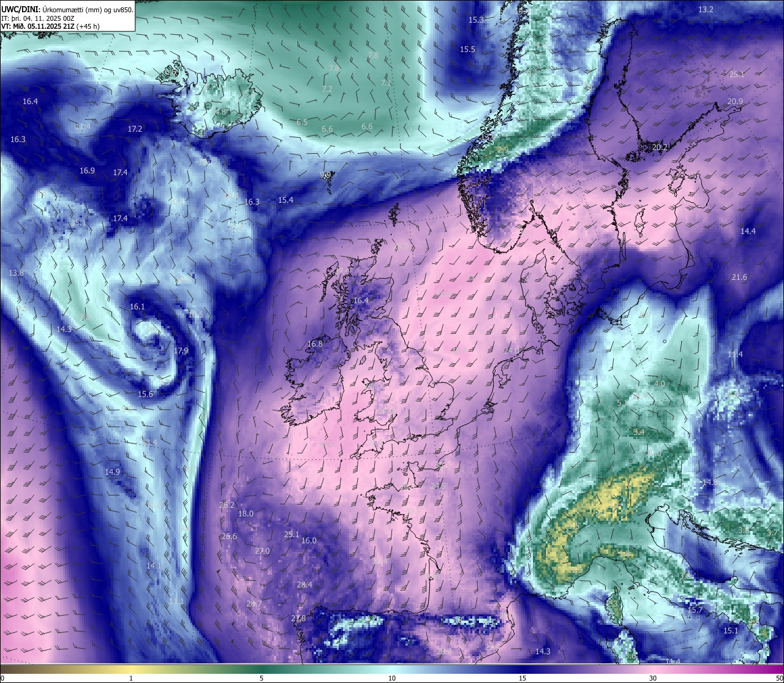Click the 16.0 map value
The width and height of the screenshot is (784, 683).
tap(309, 541)
